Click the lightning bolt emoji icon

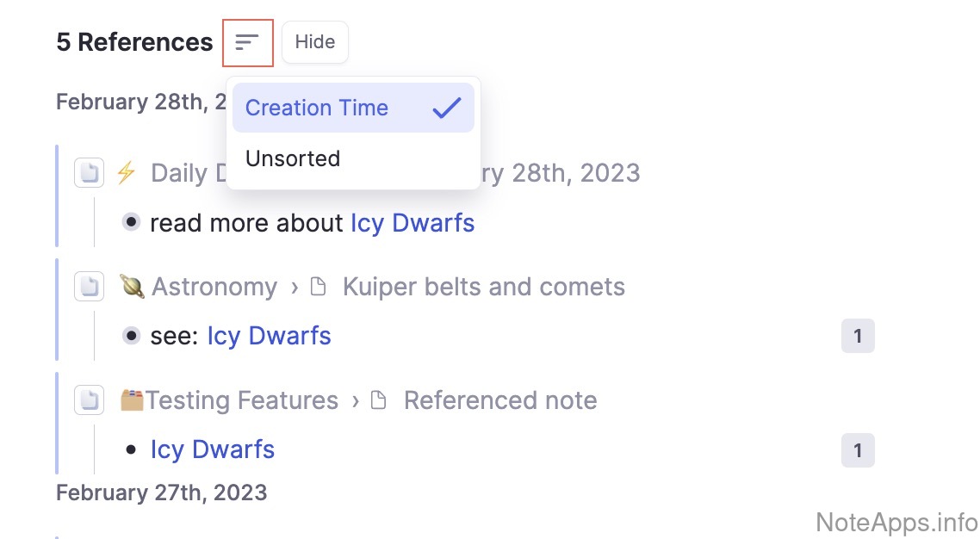coord(126,173)
